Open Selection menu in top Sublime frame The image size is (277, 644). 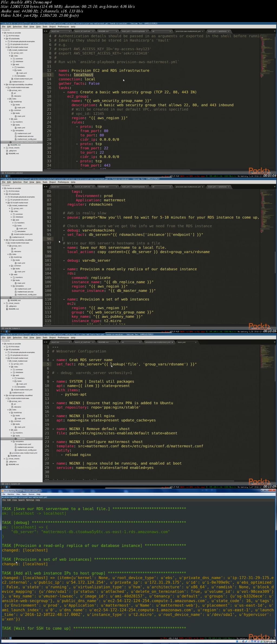point(17,27)
